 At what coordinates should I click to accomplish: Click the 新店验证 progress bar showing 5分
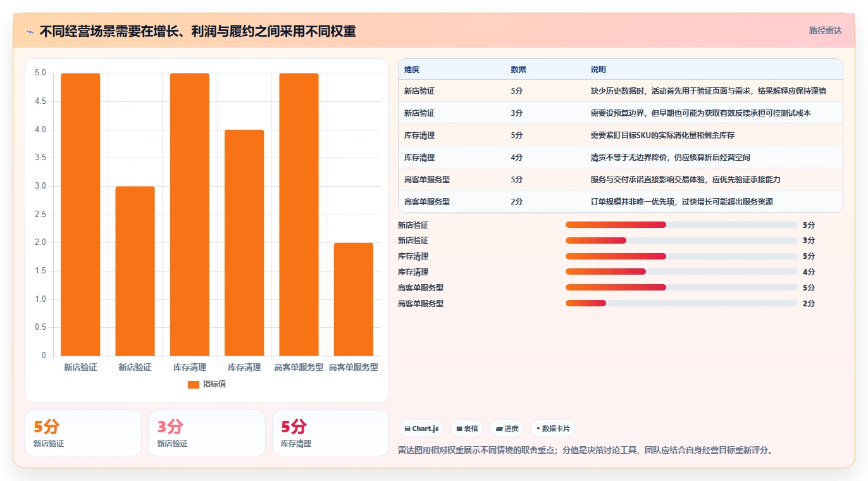[x=681, y=225]
